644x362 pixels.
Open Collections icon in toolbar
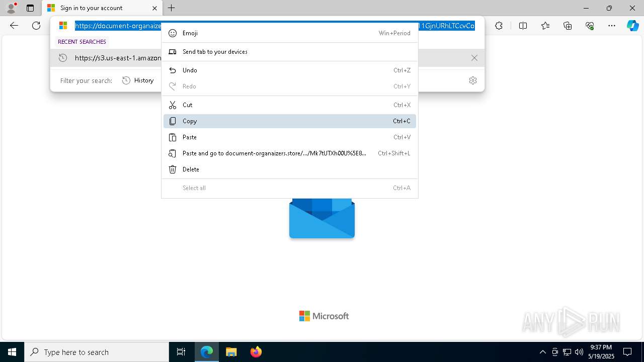(568, 26)
